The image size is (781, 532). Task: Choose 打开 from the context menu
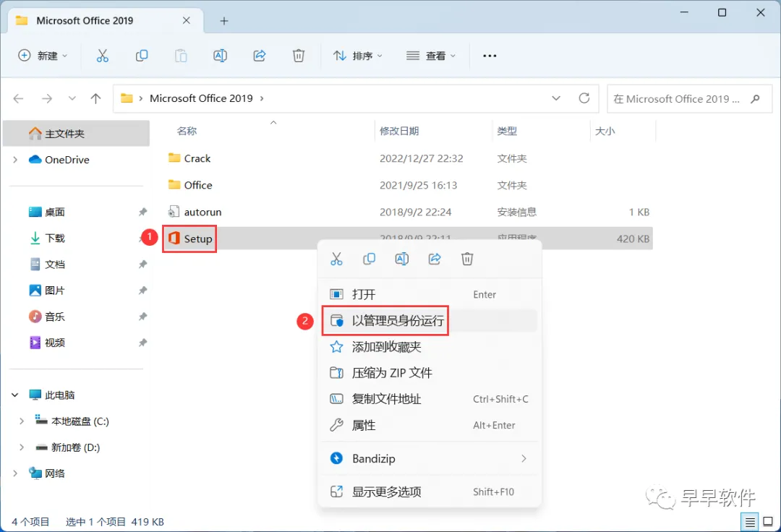click(x=430, y=295)
